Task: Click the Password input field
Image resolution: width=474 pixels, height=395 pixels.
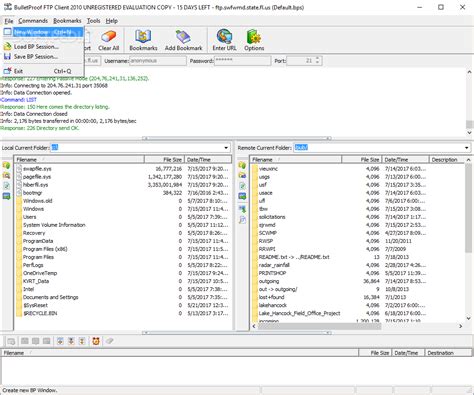Action: (x=242, y=61)
